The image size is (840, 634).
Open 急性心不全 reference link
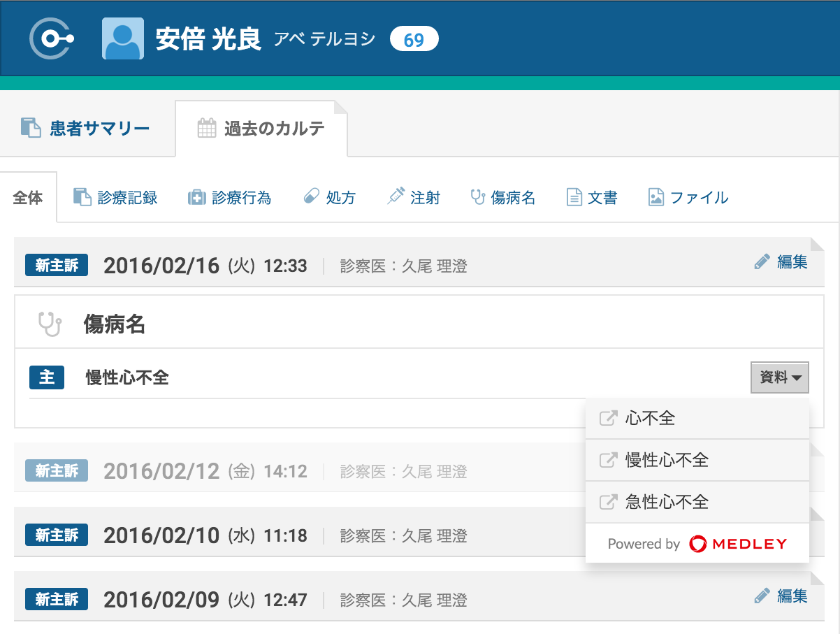coord(667,502)
